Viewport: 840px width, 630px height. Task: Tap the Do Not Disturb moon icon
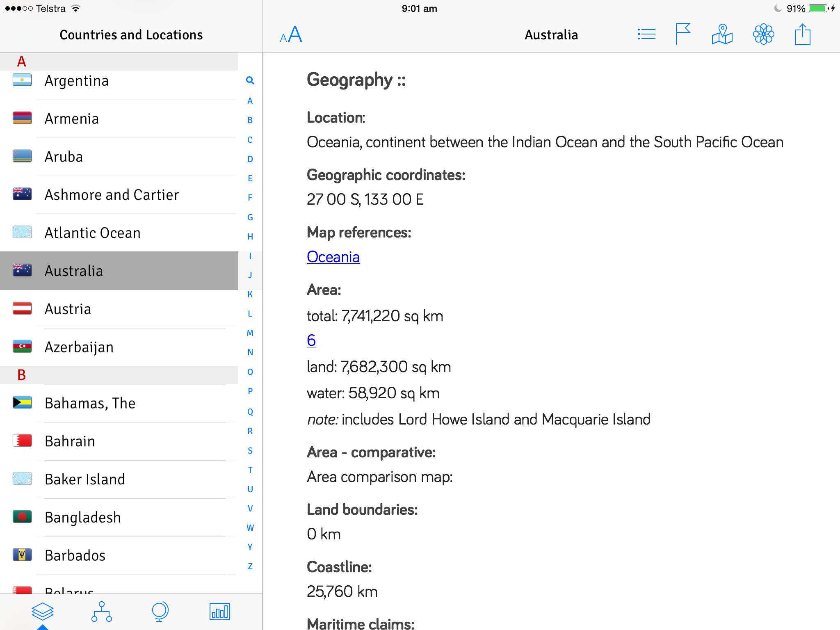[x=777, y=9]
